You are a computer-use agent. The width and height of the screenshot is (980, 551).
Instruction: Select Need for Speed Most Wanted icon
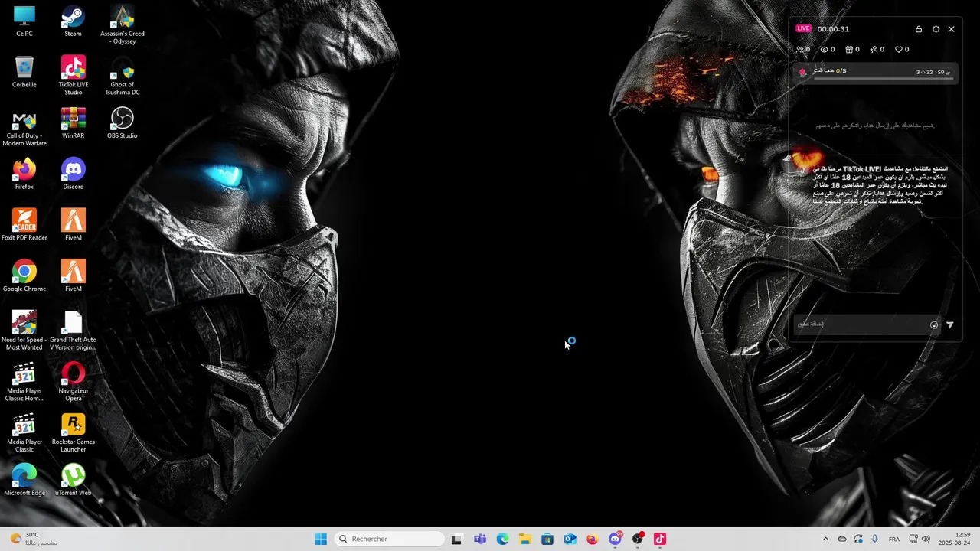tap(24, 331)
